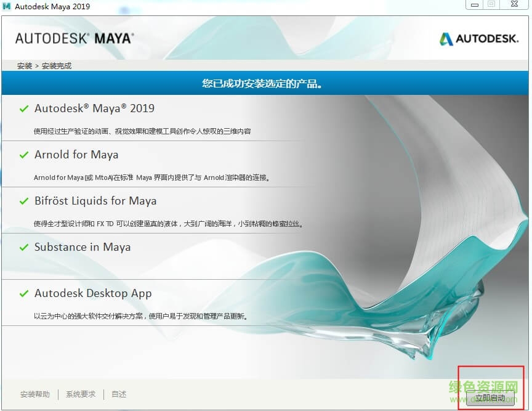Screen dimensions: 532x411
Task: Select the Autodesk Desktop App product title
Action: click(x=93, y=293)
